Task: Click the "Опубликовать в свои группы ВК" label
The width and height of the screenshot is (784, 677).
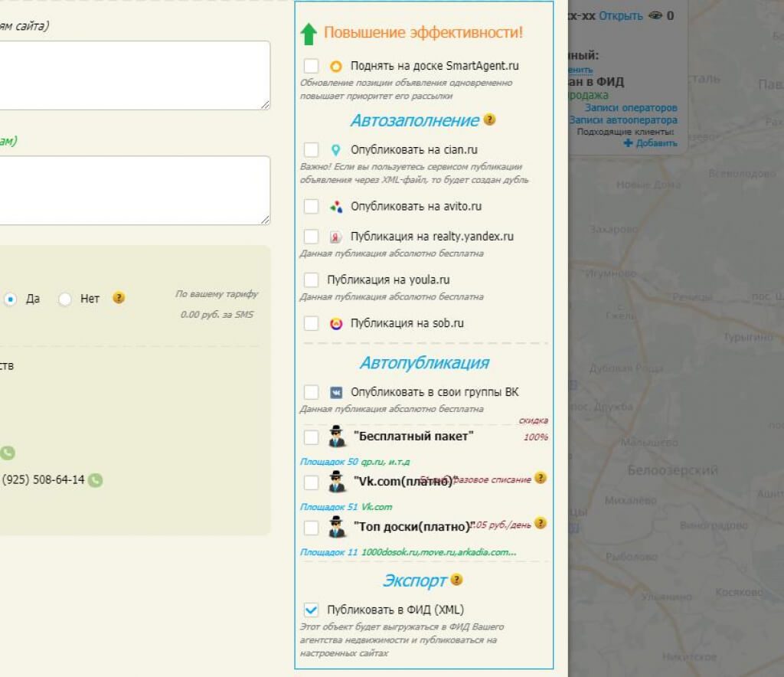Action: click(435, 392)
